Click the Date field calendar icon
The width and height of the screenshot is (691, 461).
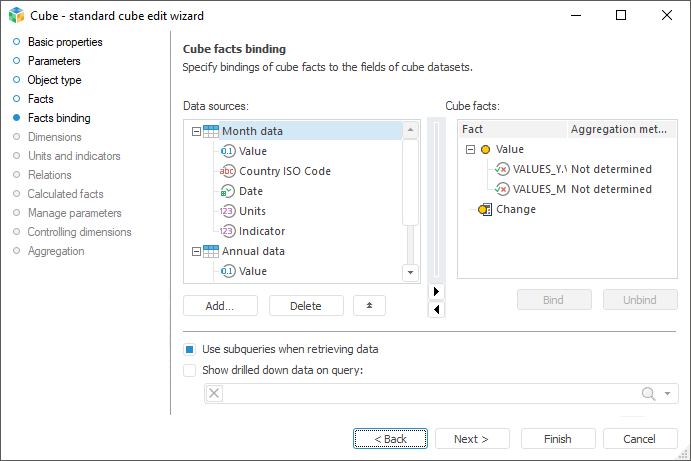click(x=228, y=191)
